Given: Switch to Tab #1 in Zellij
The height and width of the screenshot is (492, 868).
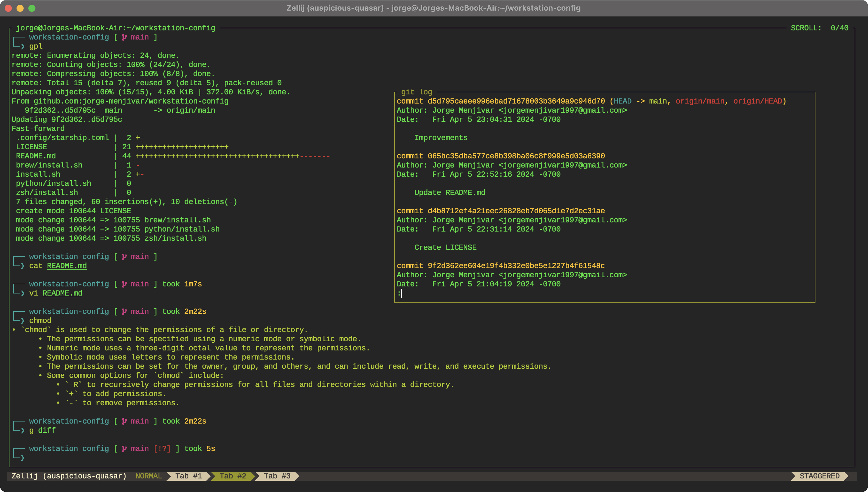Looking at the screenshot, I should [188, 476].
